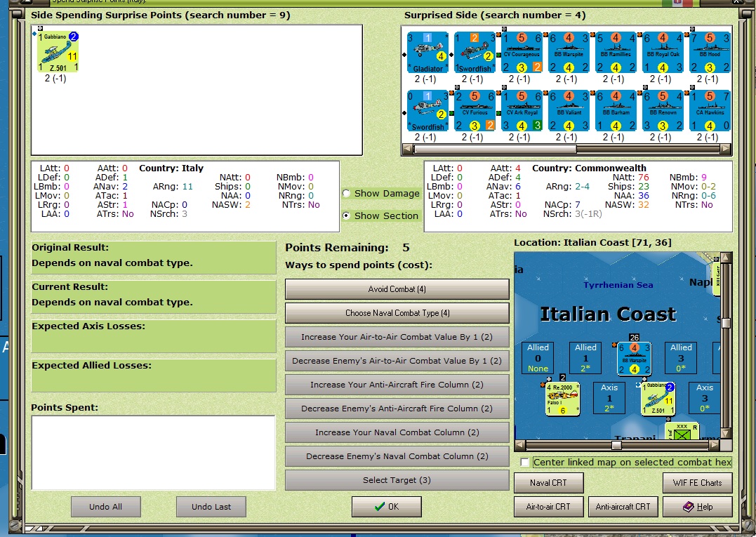Image resolution: width=756 pixels, height=537 pixels.
Task: Open the Naval CRT chart
Action: pyautogui.click(x=549, y=482)
